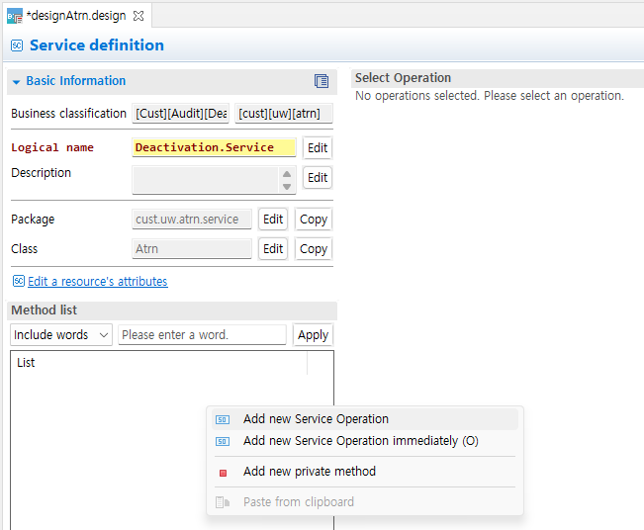Copy the Class value
This screenshot has width=644, height=530.
pyautogui.click(x=313, y=249)
